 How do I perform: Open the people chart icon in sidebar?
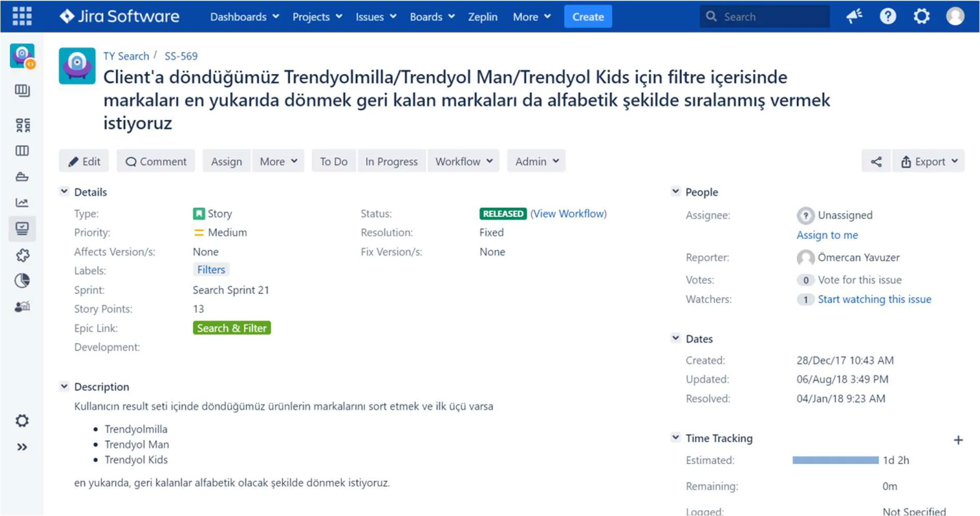pyautogui.click(x=22, y=307)
